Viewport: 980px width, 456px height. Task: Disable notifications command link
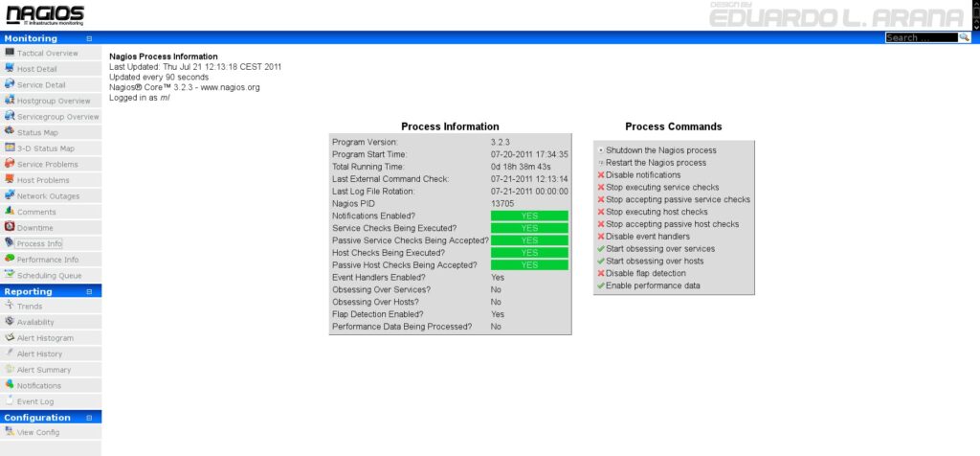tap(643, 175)
